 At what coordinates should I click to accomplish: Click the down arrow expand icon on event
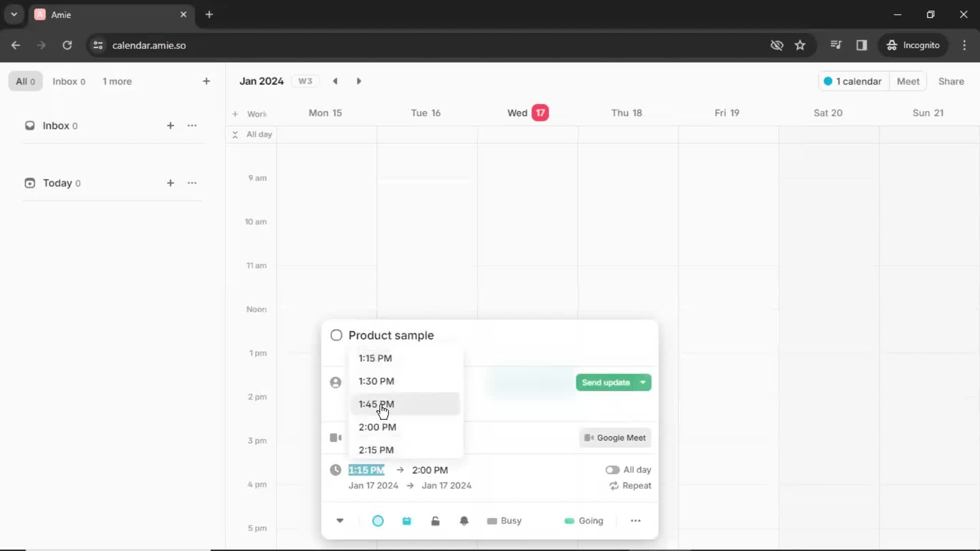point(339,520)
